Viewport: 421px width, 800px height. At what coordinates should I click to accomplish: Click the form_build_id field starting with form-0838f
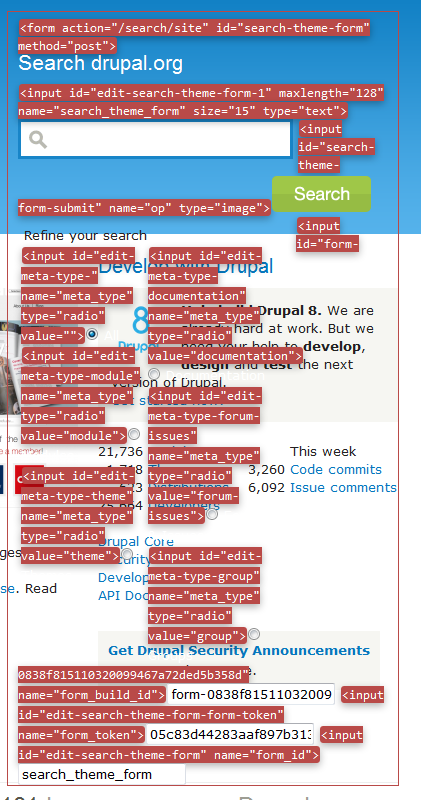pos(251,694)
